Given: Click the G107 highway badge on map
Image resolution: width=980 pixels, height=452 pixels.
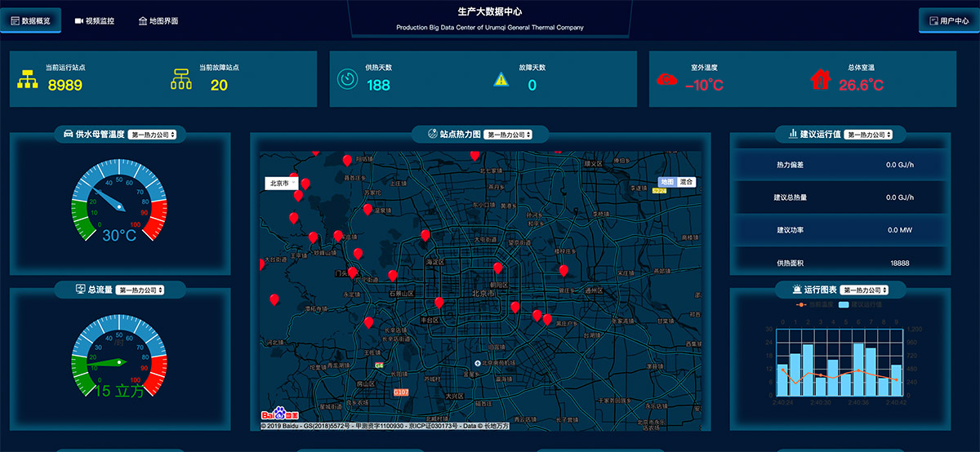Looking at the screenshot, I should 400,392.
